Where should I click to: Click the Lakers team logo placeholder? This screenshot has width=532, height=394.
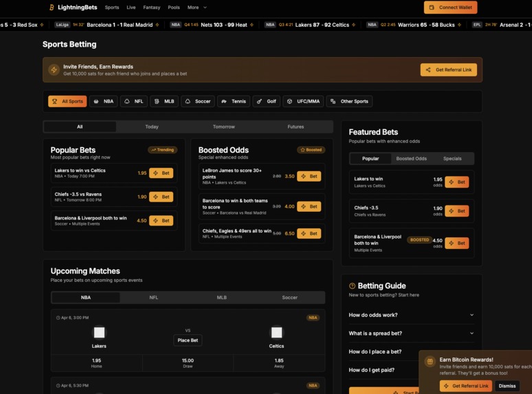(99, 333)
